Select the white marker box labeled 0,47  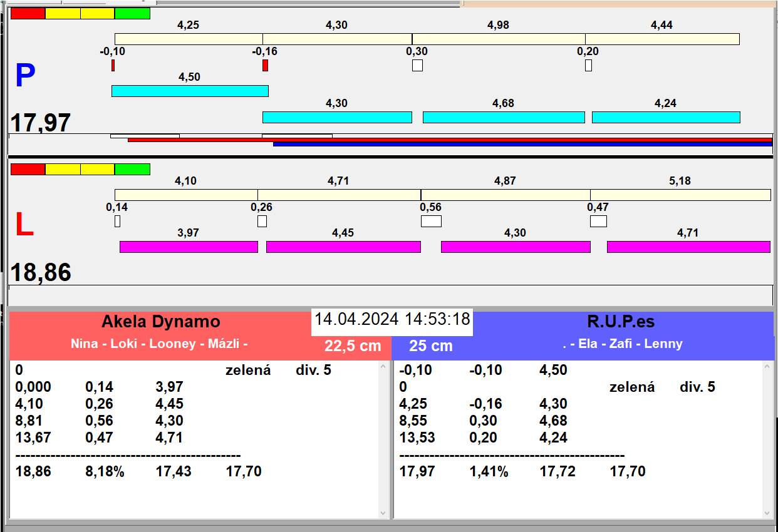click(598, 221)
